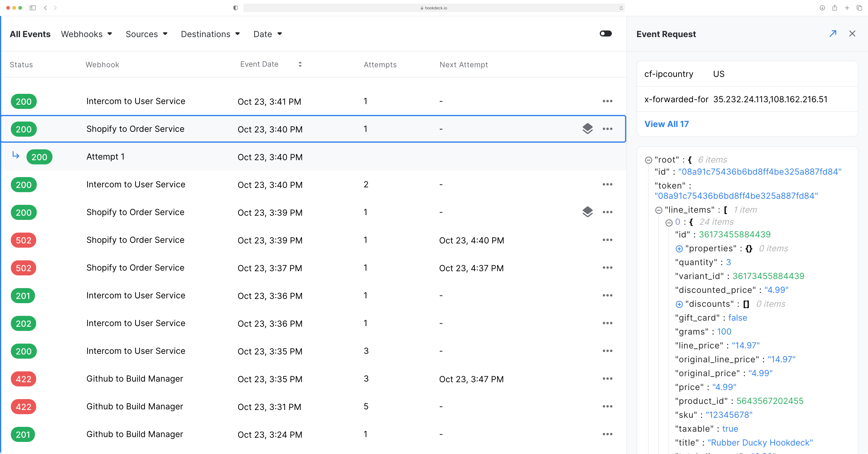Viewport: 868px width, 454px height.
Task: Open more options for Github 3:35 PM 422 event
Action: pyautogui.click(x=607, y=379)
